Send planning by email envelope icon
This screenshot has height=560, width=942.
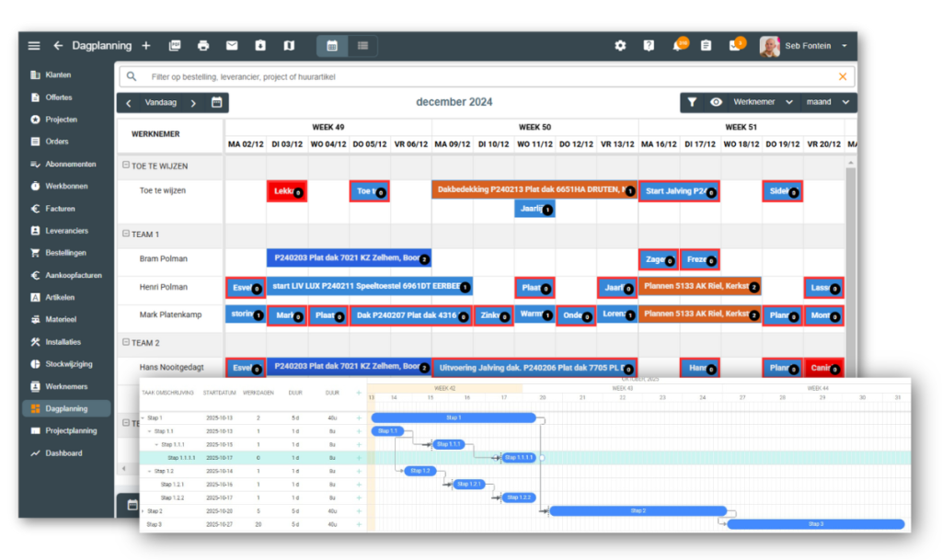pyautogui.click(x=232, y=46)
